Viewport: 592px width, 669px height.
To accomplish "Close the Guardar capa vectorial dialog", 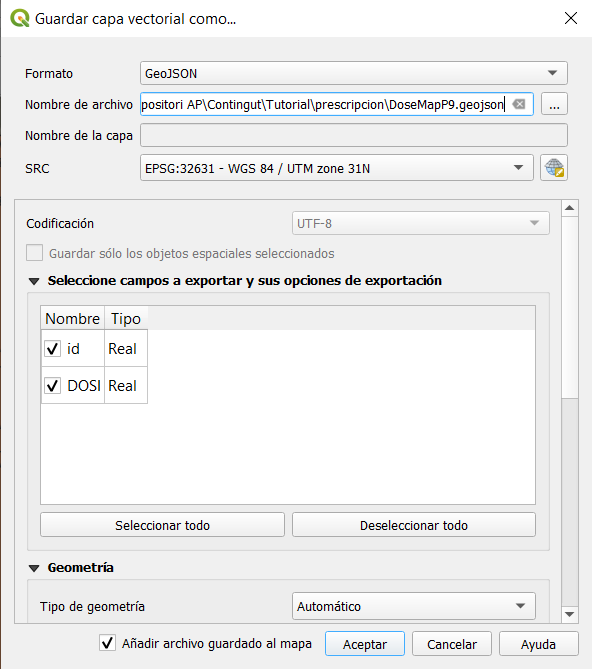I will (x=571, y=18).
